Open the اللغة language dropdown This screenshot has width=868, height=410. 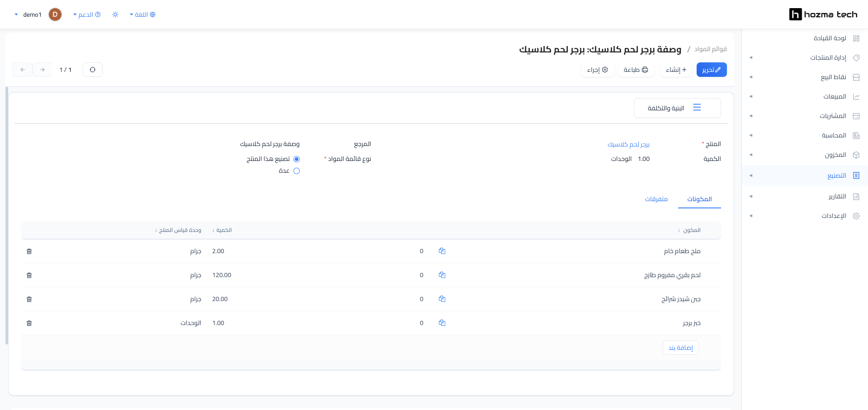click(x=142, y=14)
